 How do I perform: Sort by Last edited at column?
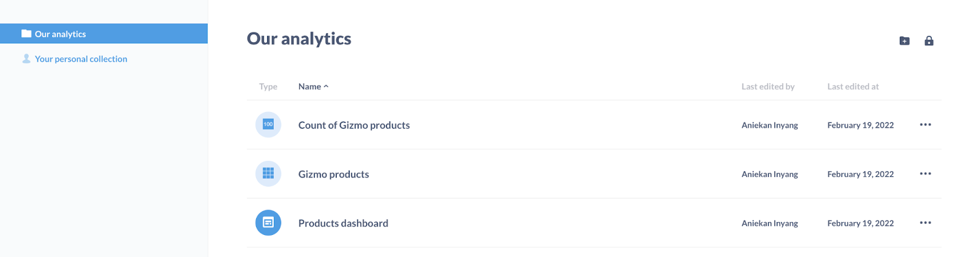[x=853, y=87]
